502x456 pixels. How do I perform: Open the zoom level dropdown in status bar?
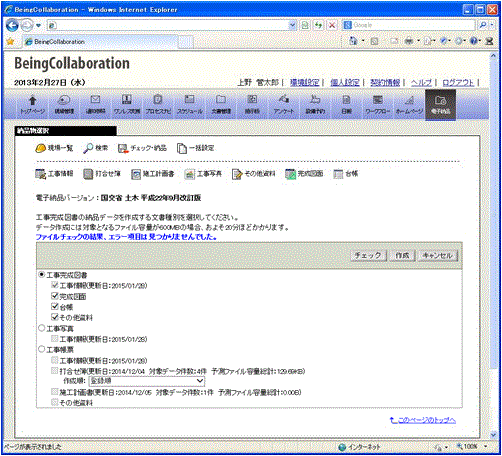[486, 446]
